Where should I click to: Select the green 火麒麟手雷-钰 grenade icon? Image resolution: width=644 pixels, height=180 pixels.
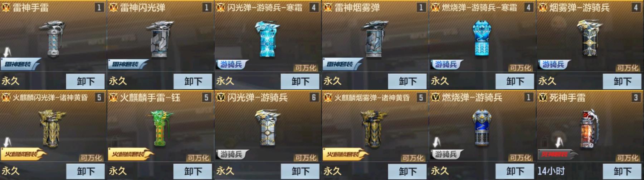(160, 128)
